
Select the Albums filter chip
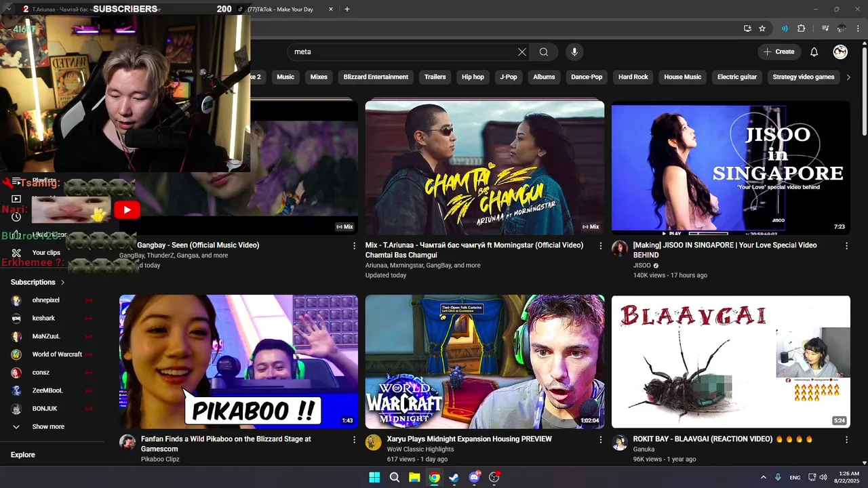544,77
